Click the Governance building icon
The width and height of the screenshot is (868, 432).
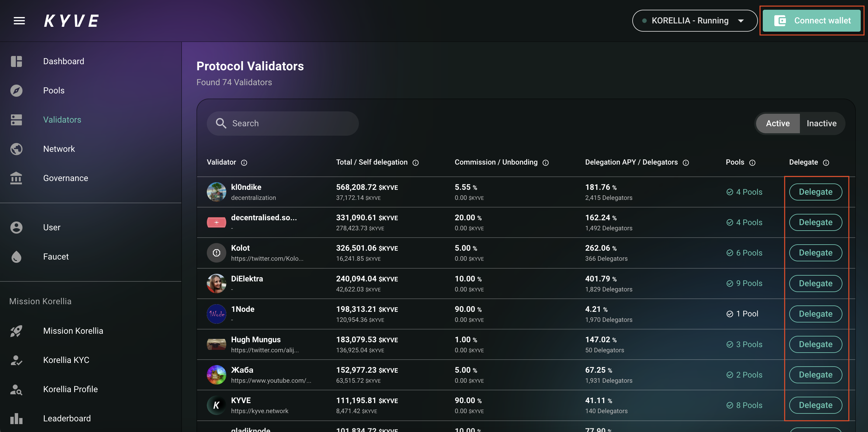[16, 178]
